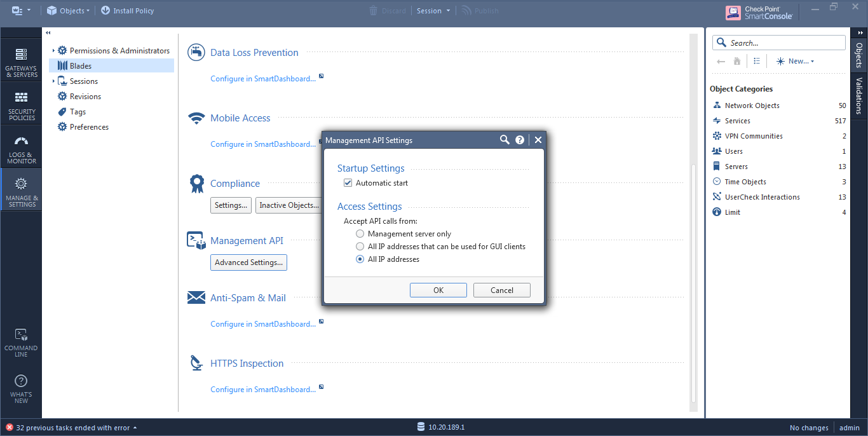Expand Permissions & Administrators tree node
Screen dimensions: 868x436
pyautogui.click(x=53, y=51)
